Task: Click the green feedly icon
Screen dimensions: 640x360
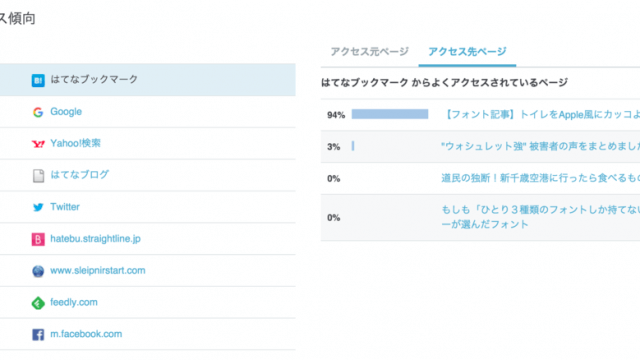Action: [38, 303]
